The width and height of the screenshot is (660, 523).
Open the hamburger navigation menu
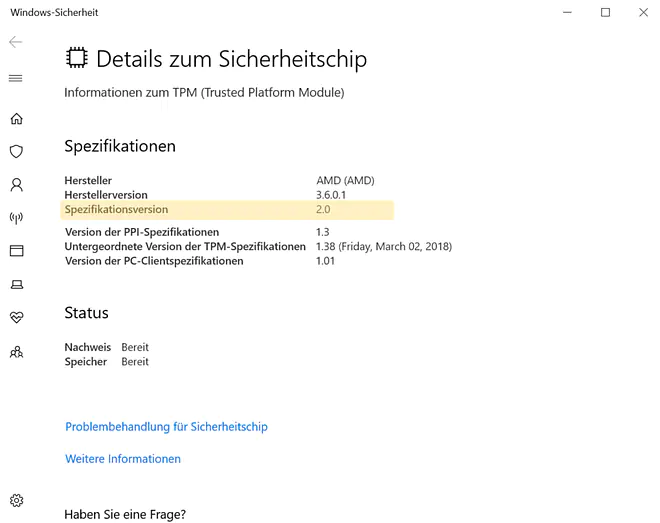[x=16, y=78]
